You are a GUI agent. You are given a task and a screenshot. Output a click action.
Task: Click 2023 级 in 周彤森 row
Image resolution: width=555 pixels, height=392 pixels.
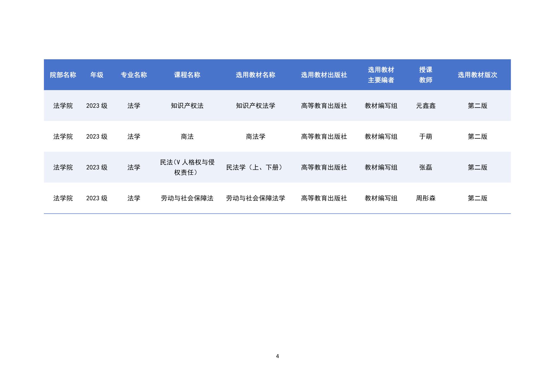97,198
